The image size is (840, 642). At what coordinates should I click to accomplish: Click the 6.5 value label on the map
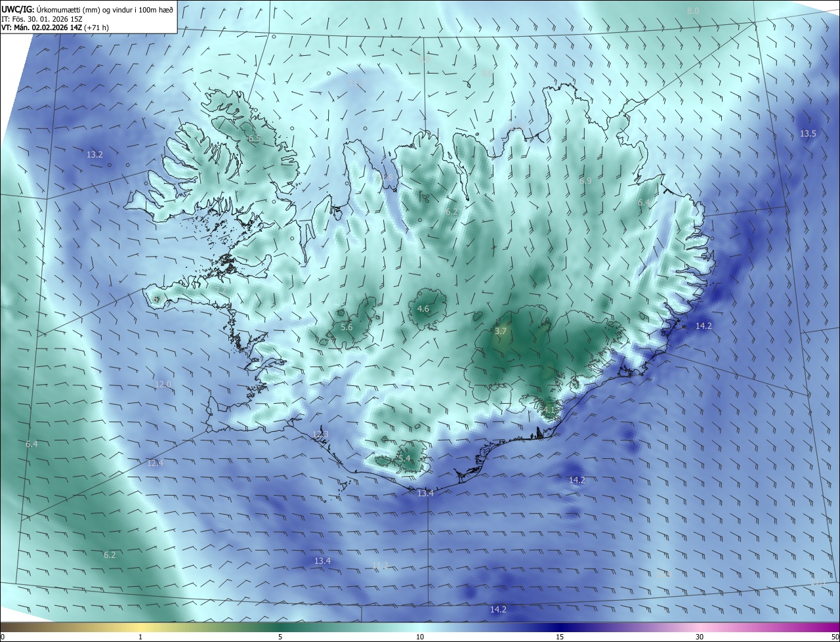pyautogui.click(x=254, y=139)
